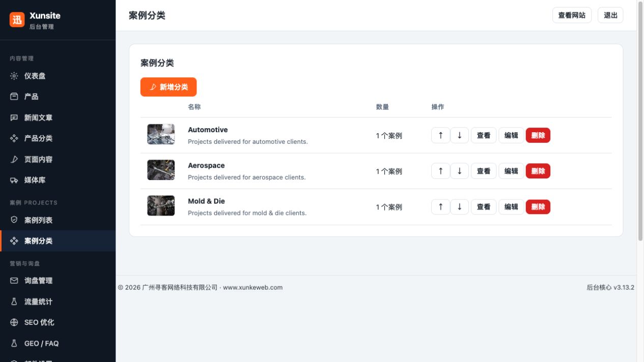
Task: Move Aerospace category up
Action: 440,171
